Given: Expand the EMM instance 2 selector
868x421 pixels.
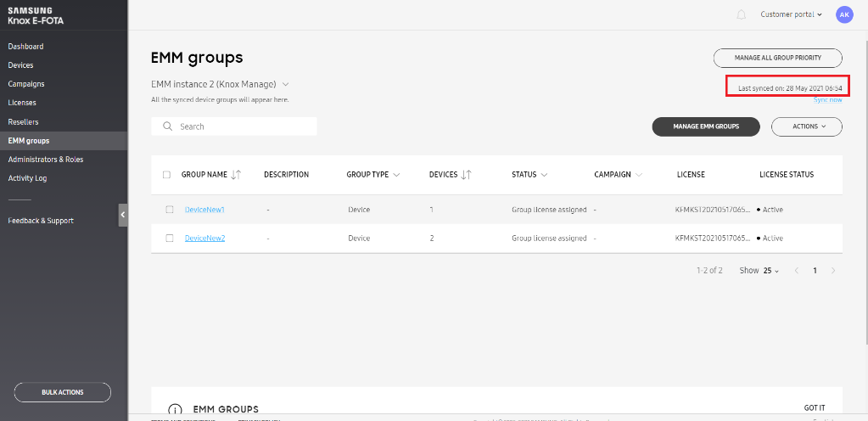Looking at the screenshot, I should [221, 84].
